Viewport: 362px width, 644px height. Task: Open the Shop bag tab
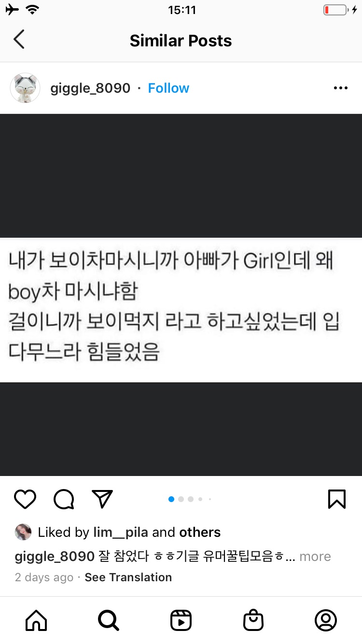[253, 620]
